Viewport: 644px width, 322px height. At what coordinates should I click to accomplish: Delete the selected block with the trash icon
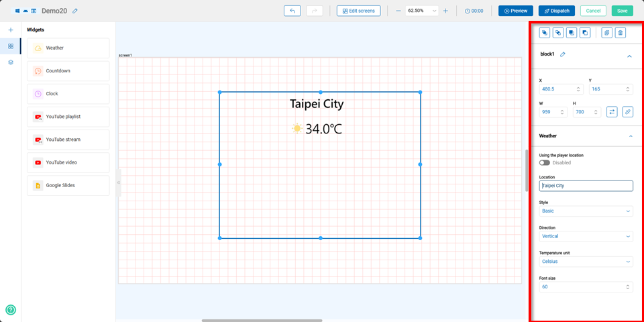[621, 32]
